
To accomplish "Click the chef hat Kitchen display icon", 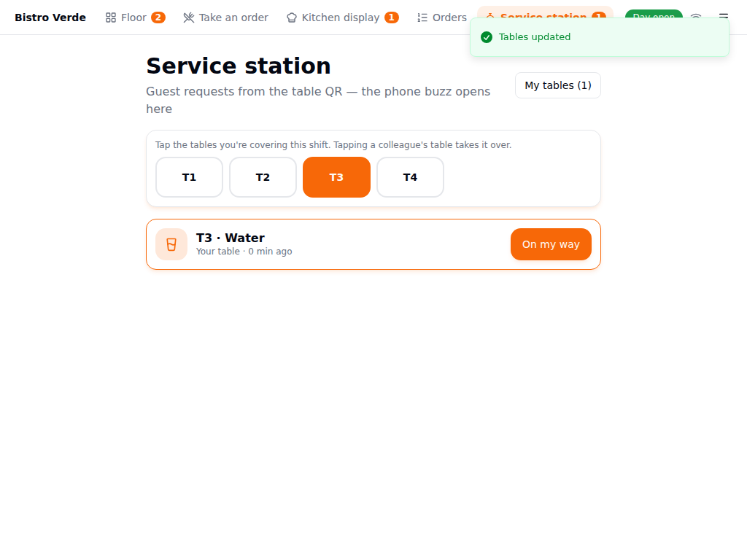I will pyautogui.click(x=292, y=17).
